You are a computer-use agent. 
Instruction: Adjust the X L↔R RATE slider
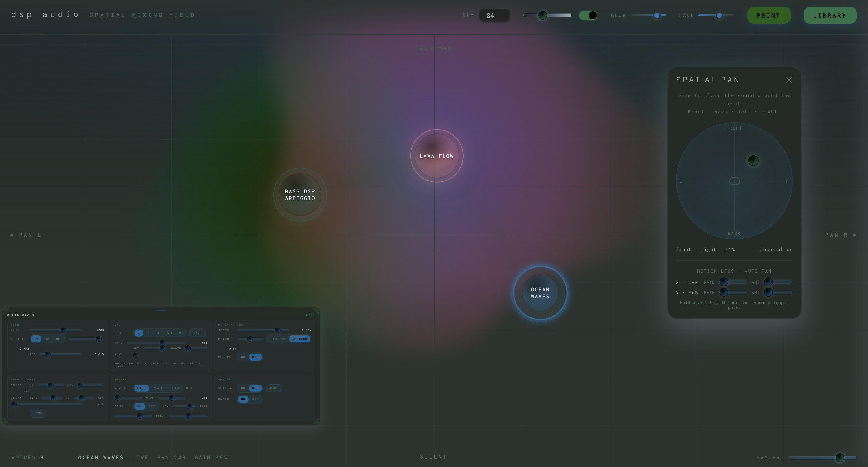pos(733,282)
